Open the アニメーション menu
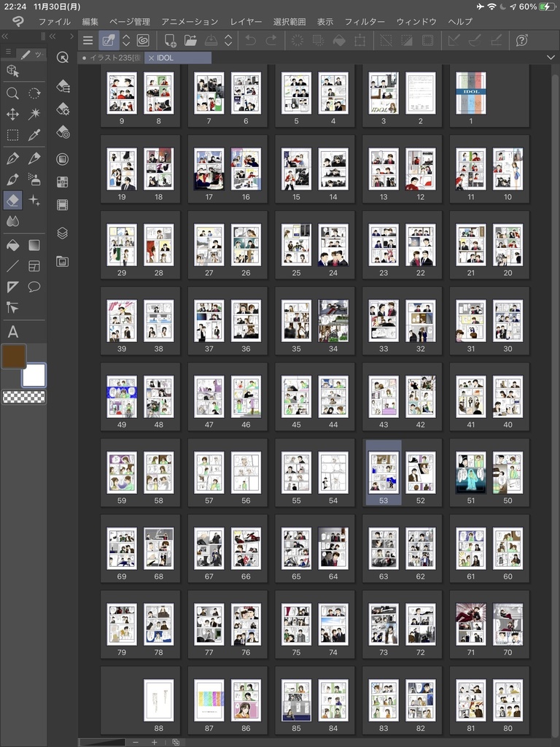Screen dimensions: 560x747 [x=190, y=21]
